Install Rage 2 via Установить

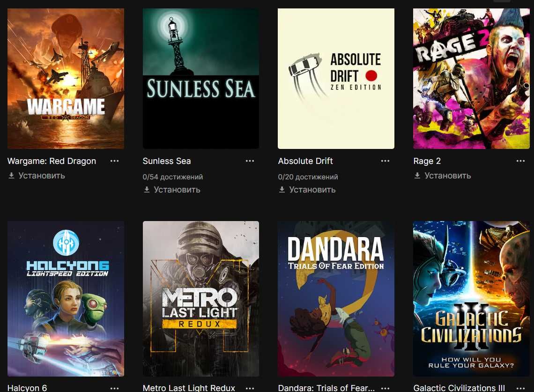tap(447, 176)
